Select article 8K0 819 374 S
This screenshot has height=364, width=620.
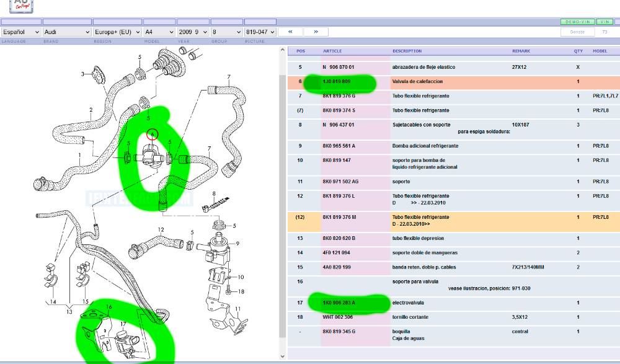339,110
